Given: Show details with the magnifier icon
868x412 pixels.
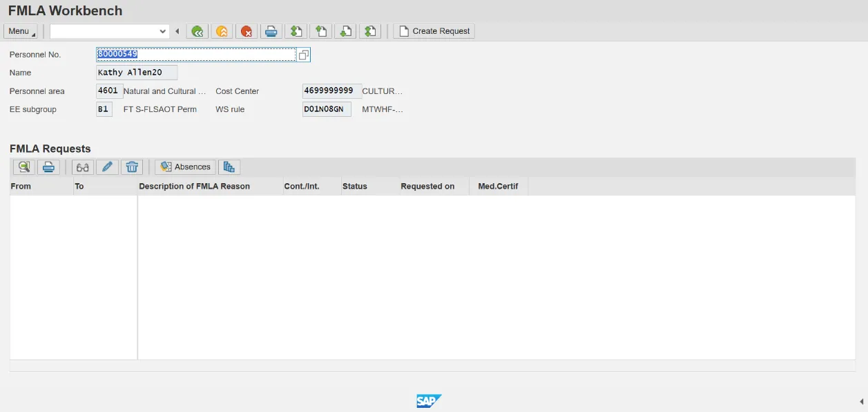Looking at the screenshot, I should [24, 167].
